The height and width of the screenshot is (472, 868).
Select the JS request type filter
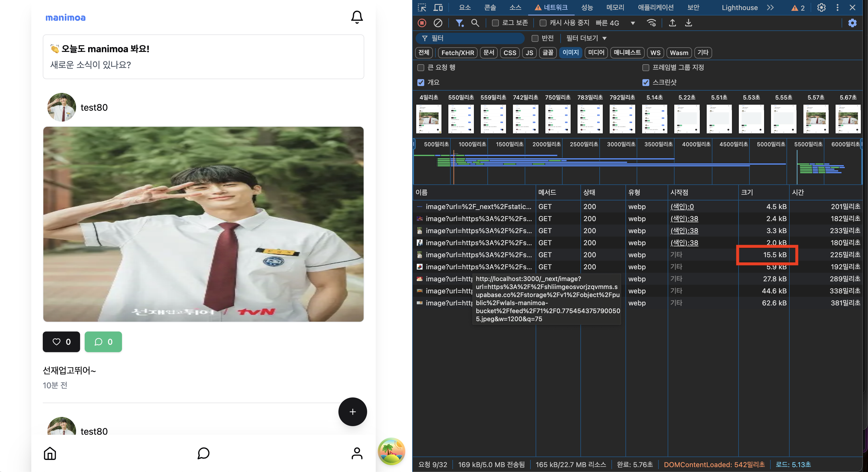(529, 52)
